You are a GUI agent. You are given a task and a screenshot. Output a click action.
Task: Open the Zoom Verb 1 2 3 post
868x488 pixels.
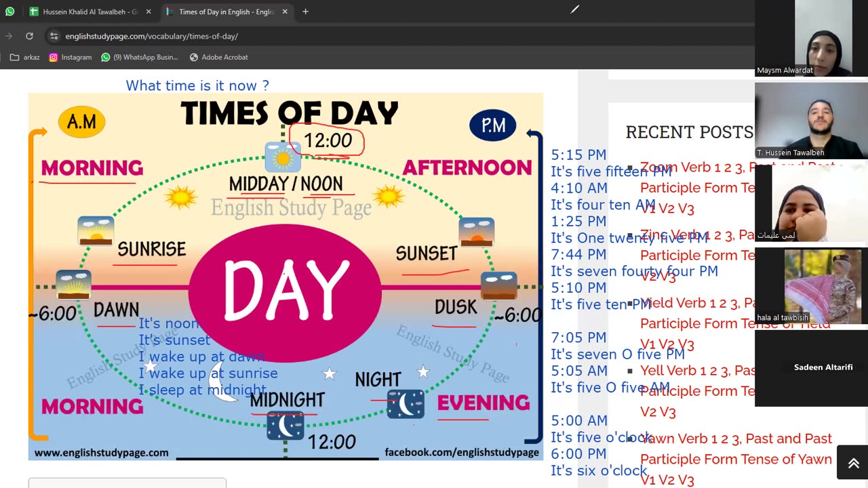click(x=736, y=188)
